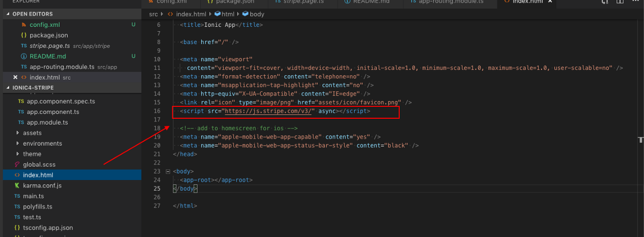Open the split editor icon at top right
644x237 pixels.
click(x=621, y=2)
